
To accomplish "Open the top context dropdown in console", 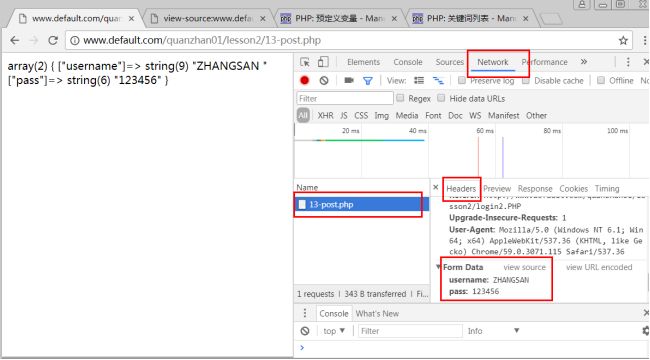I will (x=334, y=331).
